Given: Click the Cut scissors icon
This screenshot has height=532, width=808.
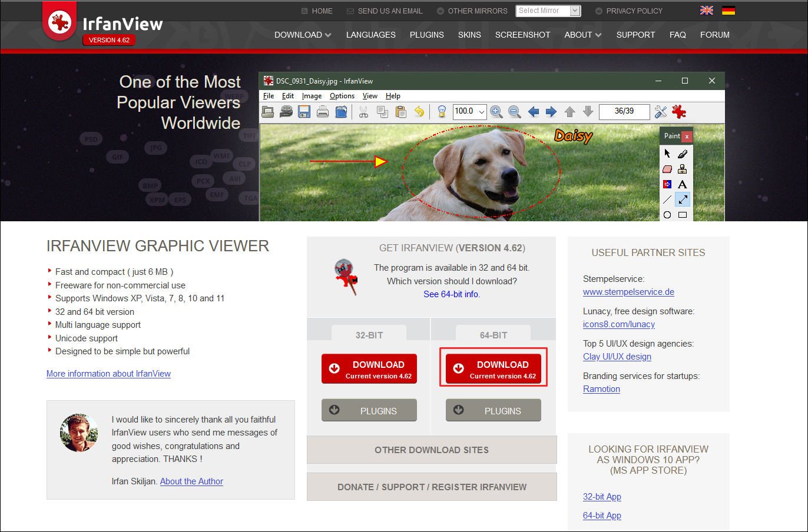Looking at the screenshot, I should pos(363,112).
